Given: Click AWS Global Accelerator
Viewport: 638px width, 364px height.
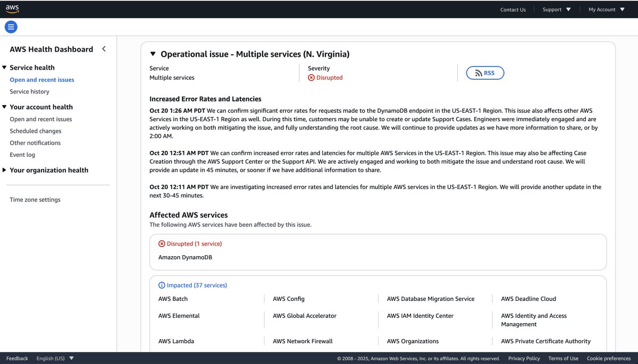Looking at the screenshot, I should pyautogui.click(x=305, y=316).
